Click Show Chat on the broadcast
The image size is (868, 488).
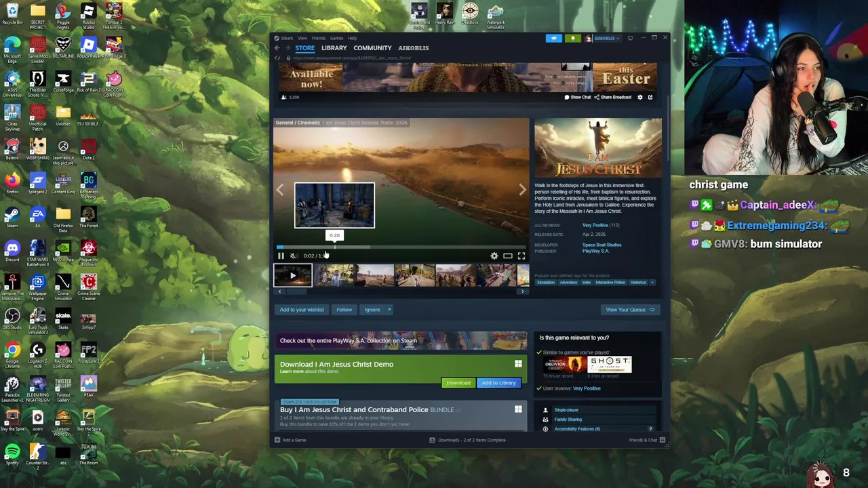pyautogui.click(x=578, y=97)
